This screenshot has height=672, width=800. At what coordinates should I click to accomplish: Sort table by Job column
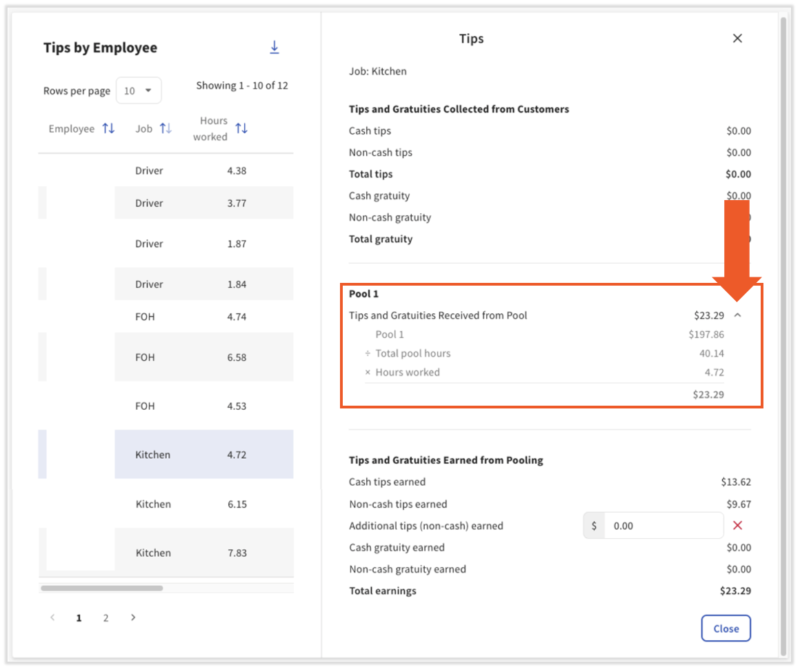pos(166,128)
